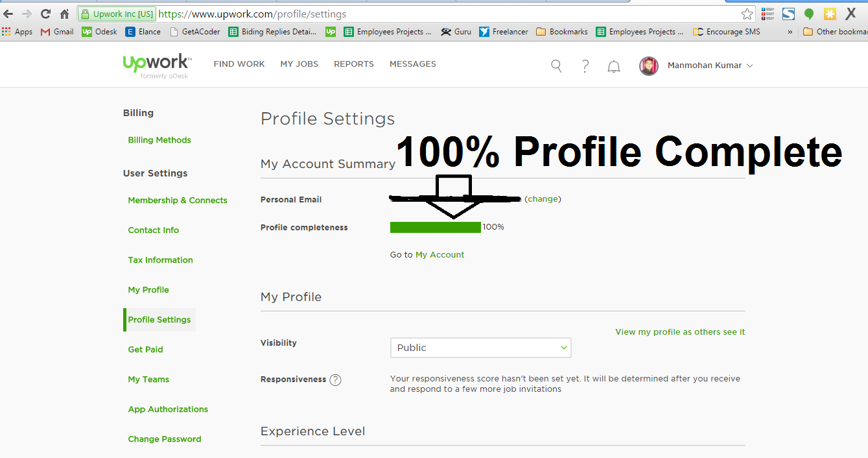Click the green balloon extension icon
868x458 pixels.
tap(809, 14)
